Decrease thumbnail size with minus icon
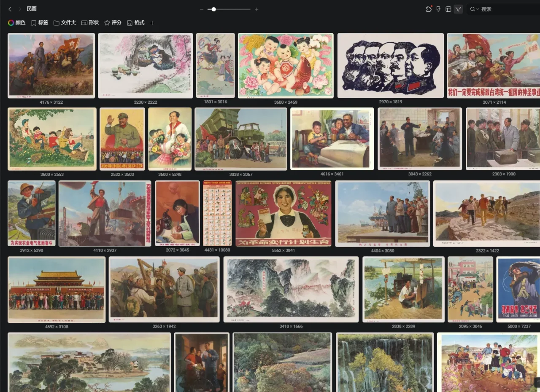 (202, 9)
